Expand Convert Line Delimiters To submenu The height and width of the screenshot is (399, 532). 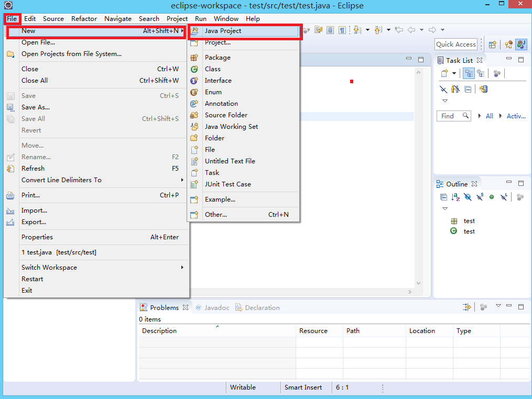coord(96,180)
